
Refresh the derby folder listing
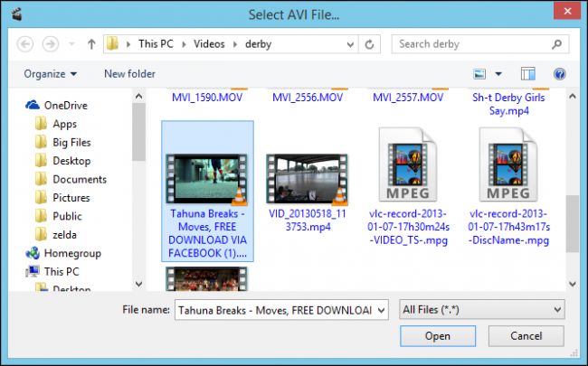coord(369,44)
